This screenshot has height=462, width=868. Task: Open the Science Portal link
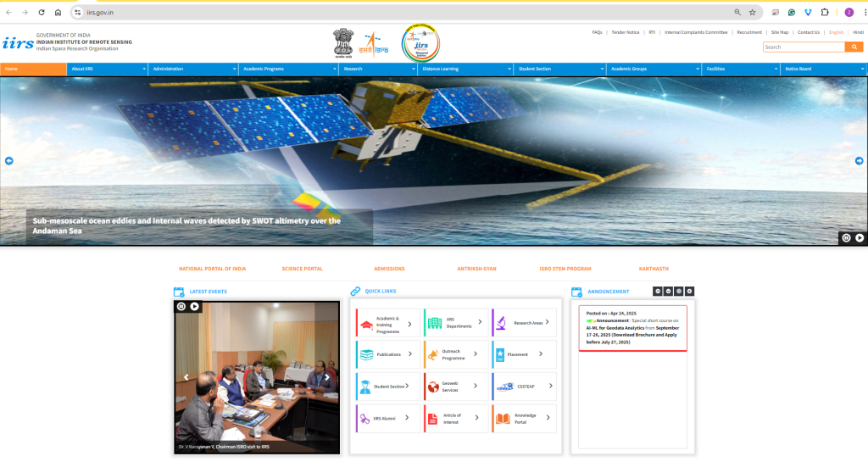[x=303, y=269]
